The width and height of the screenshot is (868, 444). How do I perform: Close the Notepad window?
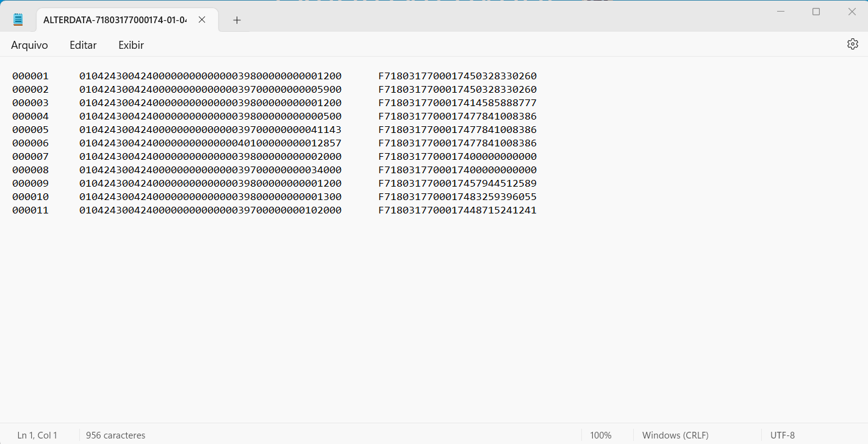tap(852, 12)
